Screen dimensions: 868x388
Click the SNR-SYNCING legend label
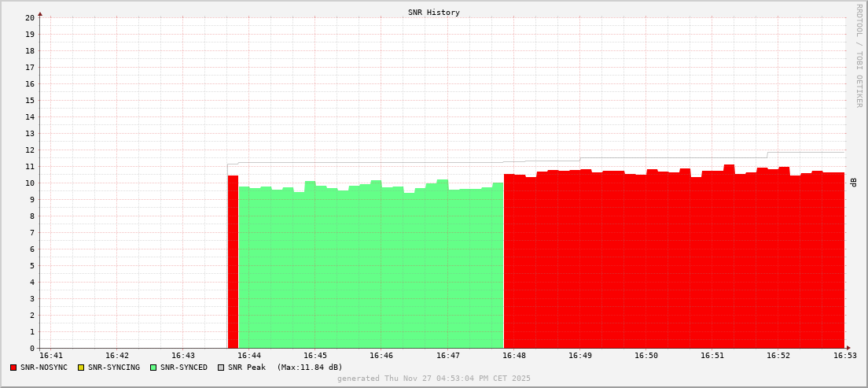pyautogui.click(x=113, y=368)
